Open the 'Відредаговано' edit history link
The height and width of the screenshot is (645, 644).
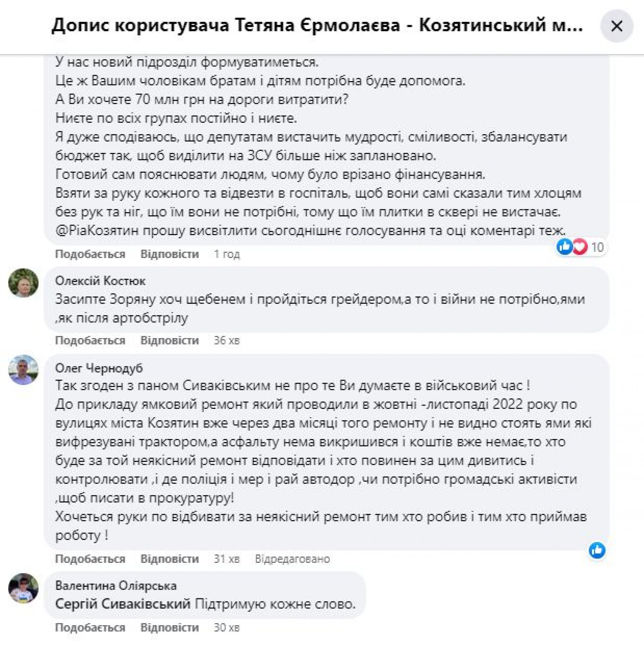point(292,559)
